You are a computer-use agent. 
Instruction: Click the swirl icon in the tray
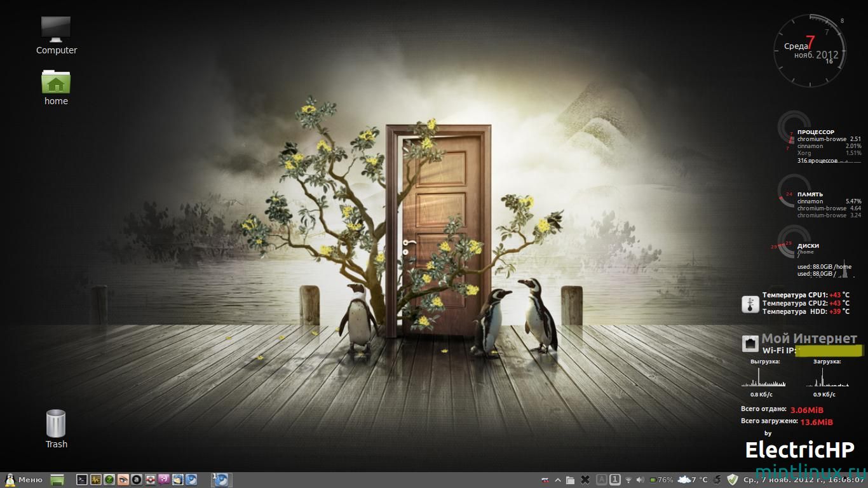tap(717, 480)
